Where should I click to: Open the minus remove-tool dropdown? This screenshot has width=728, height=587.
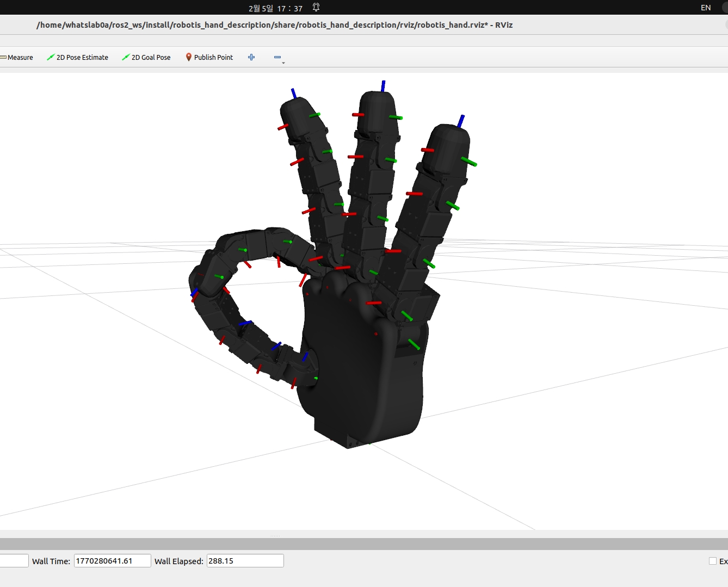[279, 58]
